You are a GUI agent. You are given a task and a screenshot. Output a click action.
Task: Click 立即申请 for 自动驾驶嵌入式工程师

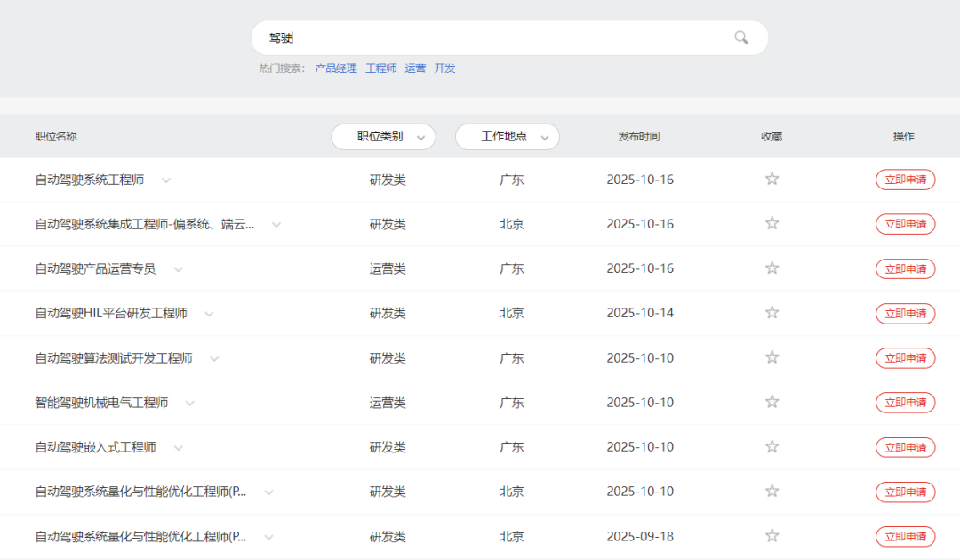905,447
